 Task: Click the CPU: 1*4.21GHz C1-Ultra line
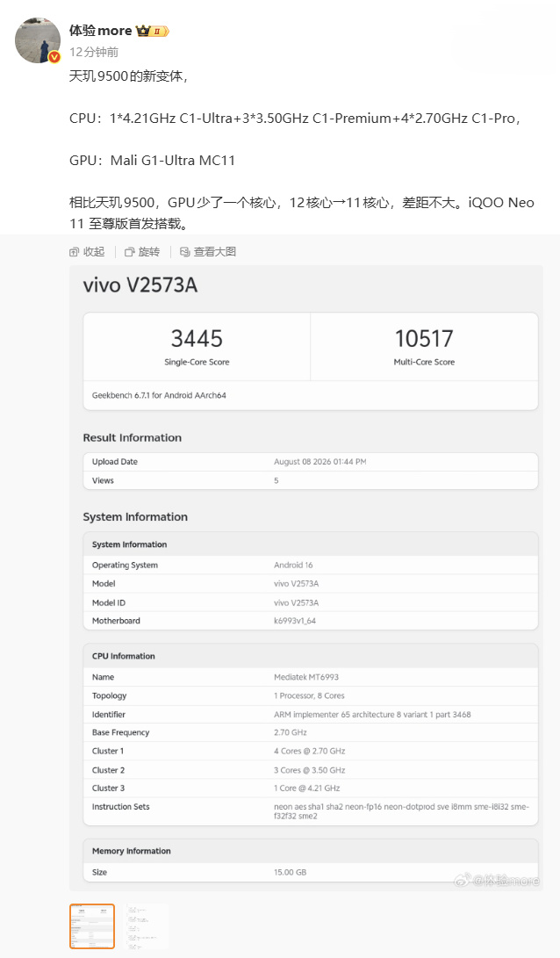point(294,119)
